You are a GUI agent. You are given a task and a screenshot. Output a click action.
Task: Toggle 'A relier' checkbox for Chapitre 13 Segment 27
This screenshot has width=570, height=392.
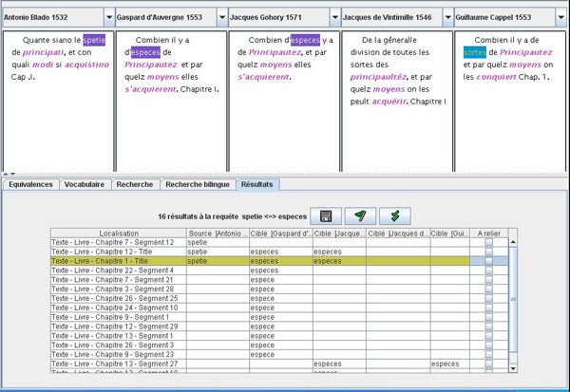[489, 364]
